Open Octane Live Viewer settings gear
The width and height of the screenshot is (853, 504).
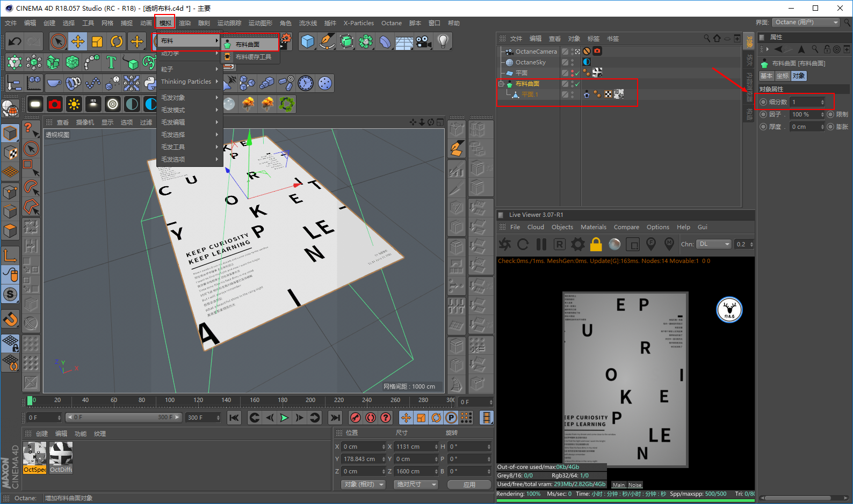(x=577, y=245)
